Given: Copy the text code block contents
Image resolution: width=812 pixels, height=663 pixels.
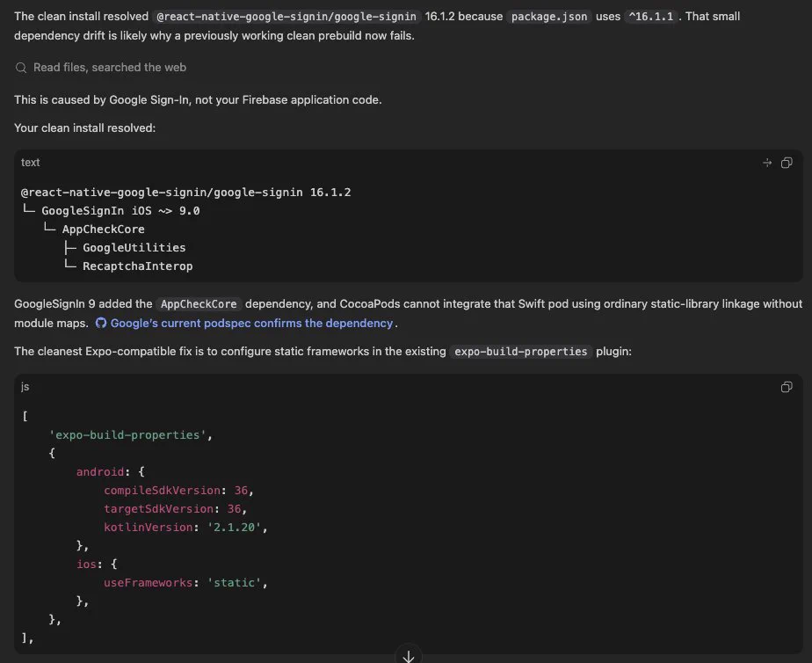Looking at the screenshot, I should (787, 163).
